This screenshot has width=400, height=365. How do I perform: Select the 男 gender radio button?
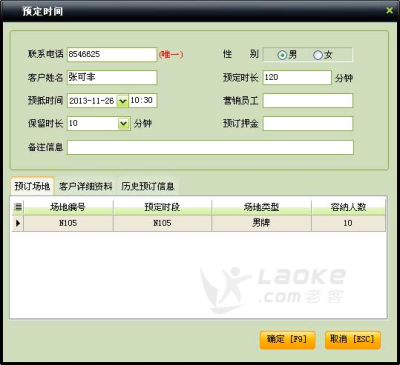282,55
